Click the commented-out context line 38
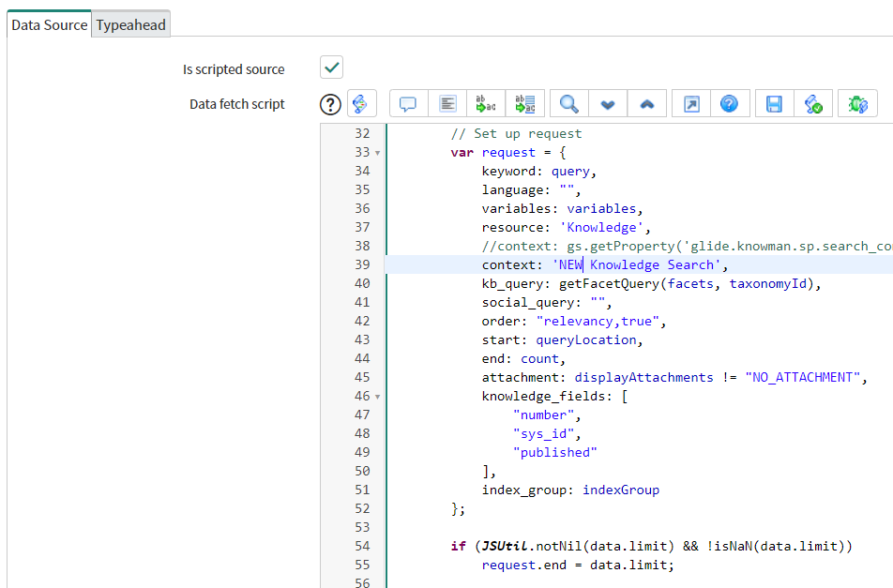Image resolution: width=893 pixels, height=588 pixels. [x=687, y=246]
